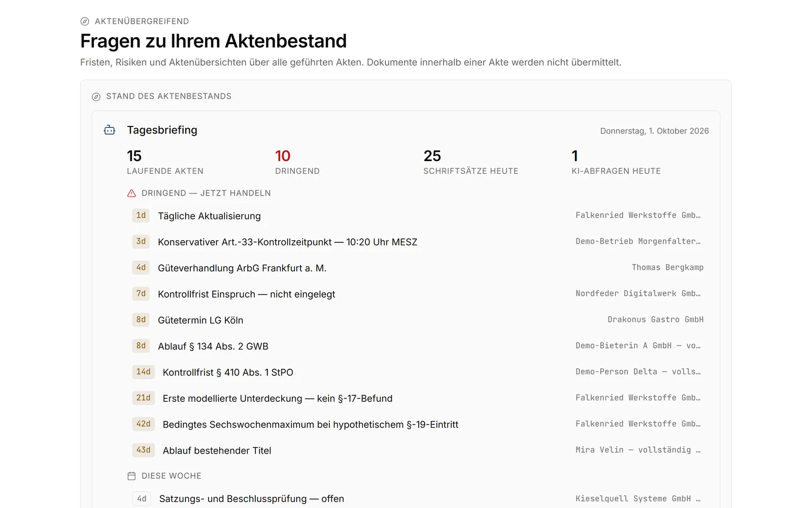Click the Drakonus Gastro GmbH client name

coord(656,320)
